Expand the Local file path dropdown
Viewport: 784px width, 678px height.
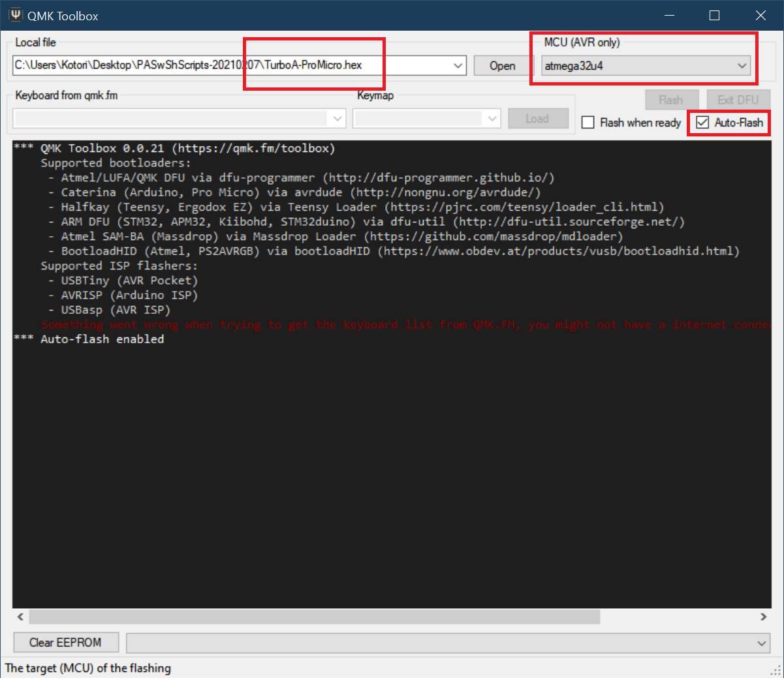pyautogui.click(x=458, y=65)
